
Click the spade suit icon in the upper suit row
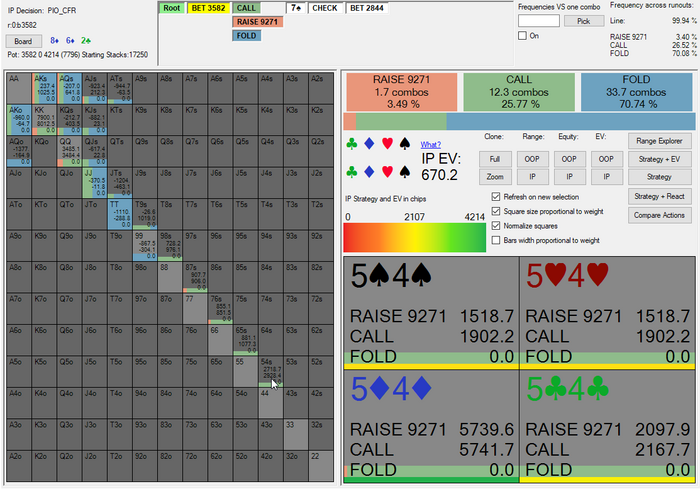pos(404,144)
